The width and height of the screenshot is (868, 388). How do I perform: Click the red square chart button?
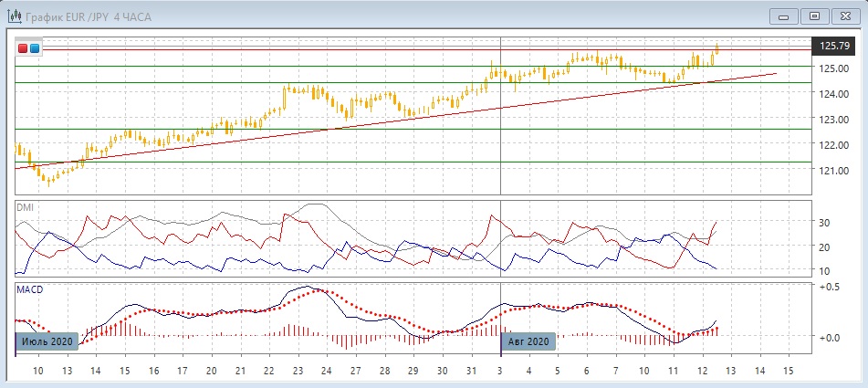point(23,47)
